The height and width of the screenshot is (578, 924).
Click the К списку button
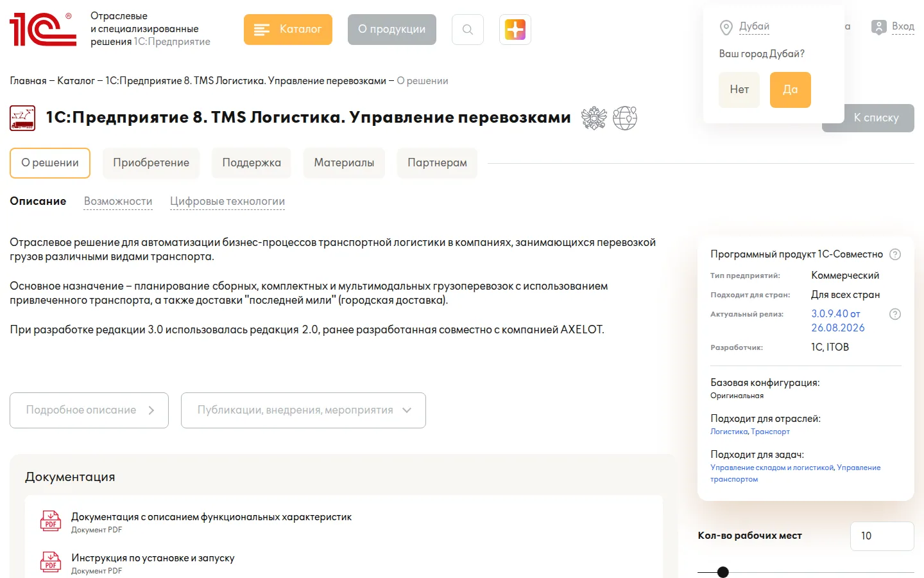[x=876, y=118]
